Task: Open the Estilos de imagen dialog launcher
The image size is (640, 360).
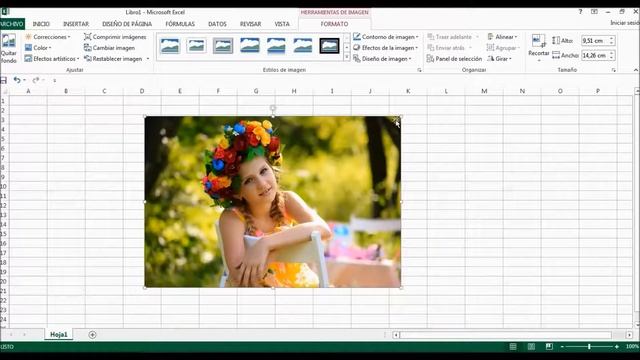Action: [419, 70]
